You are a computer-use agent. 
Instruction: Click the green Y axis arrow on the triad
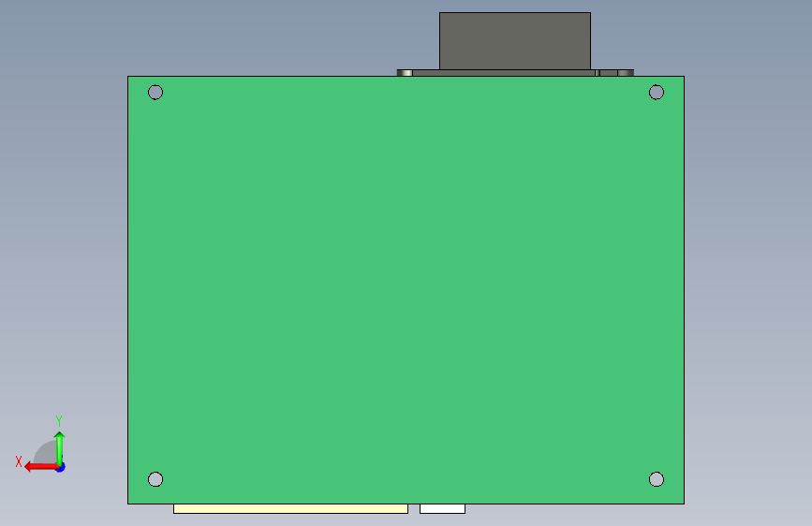tap(60, 447)
